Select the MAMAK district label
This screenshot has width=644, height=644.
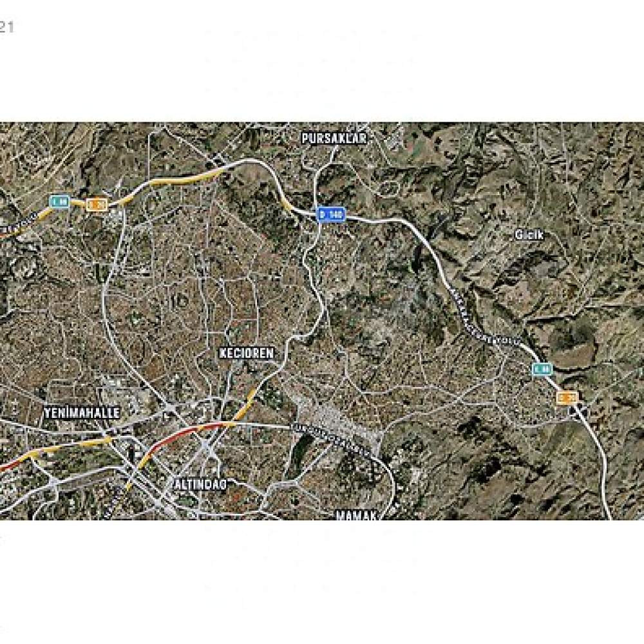coord(356,515)
